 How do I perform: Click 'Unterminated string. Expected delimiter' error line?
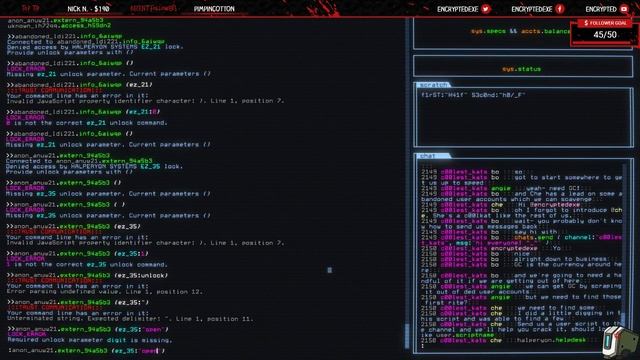point(130,319)
